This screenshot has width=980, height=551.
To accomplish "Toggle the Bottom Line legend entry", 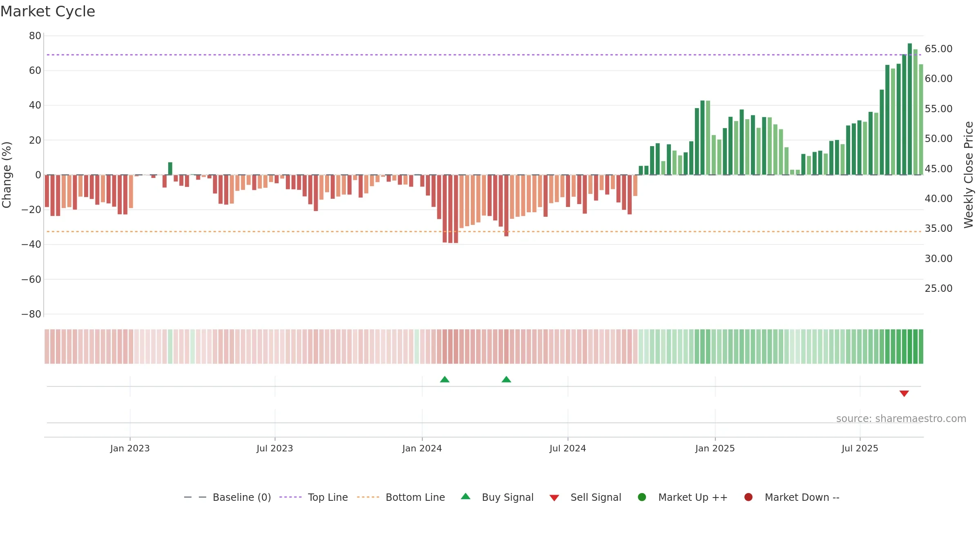I will click(401, 497).
